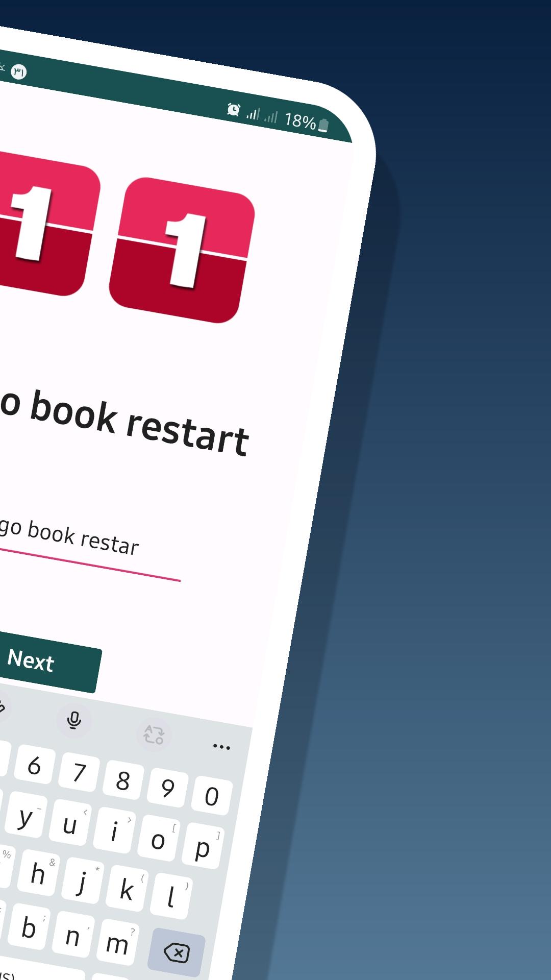Tap the 8 number key

coord(123,781)
